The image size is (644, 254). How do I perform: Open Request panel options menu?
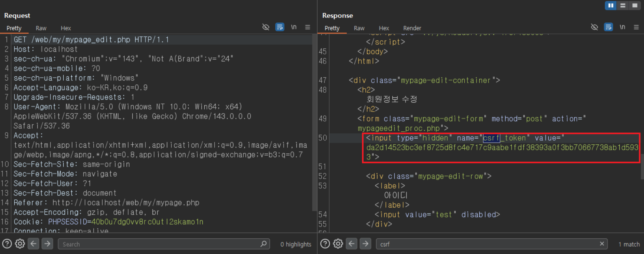pyautogui.click(x=308, y=27)
